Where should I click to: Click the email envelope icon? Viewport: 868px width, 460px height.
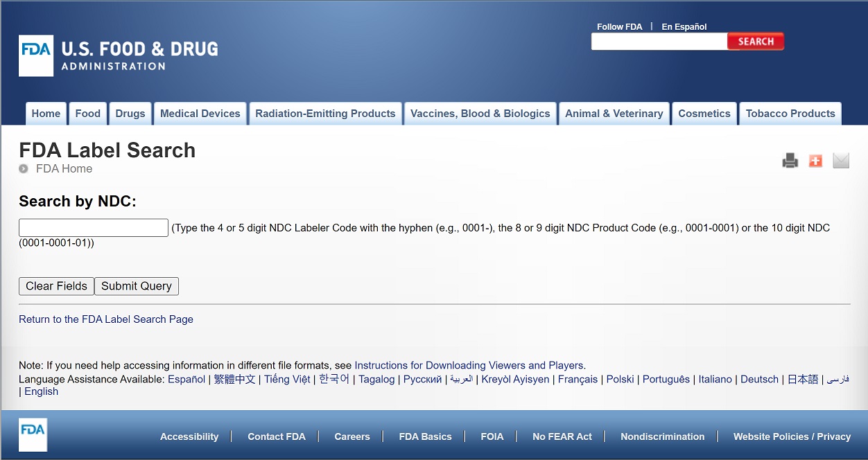[x=841, y=160]
